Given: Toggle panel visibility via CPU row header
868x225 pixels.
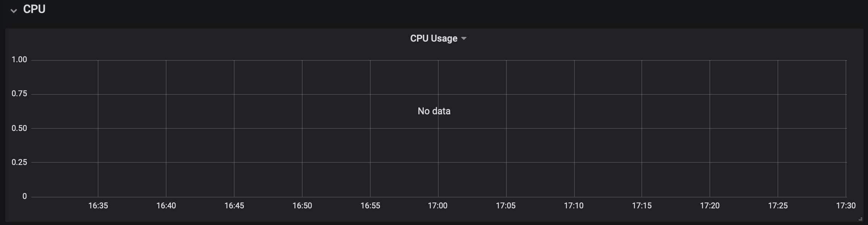Looking at the screenshot, I should 14,11.
